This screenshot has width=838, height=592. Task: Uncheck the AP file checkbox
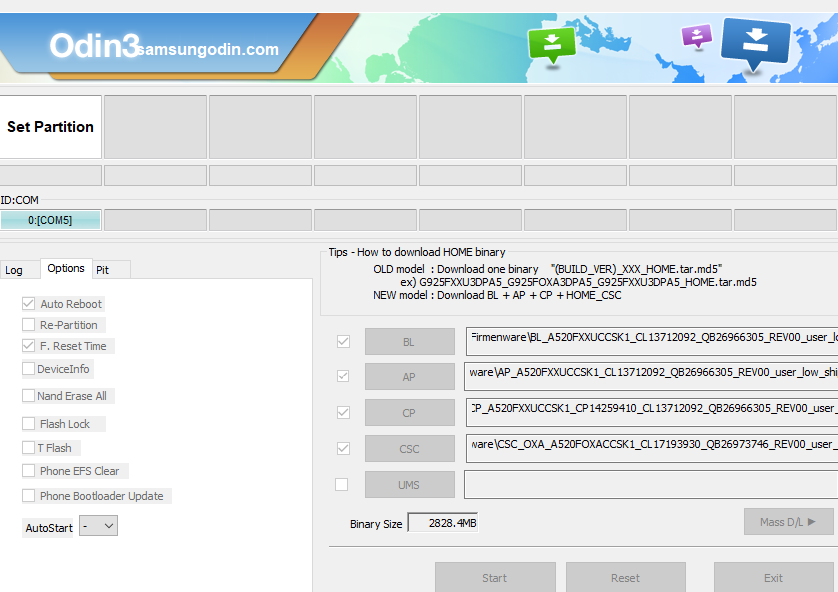point(343,376)
